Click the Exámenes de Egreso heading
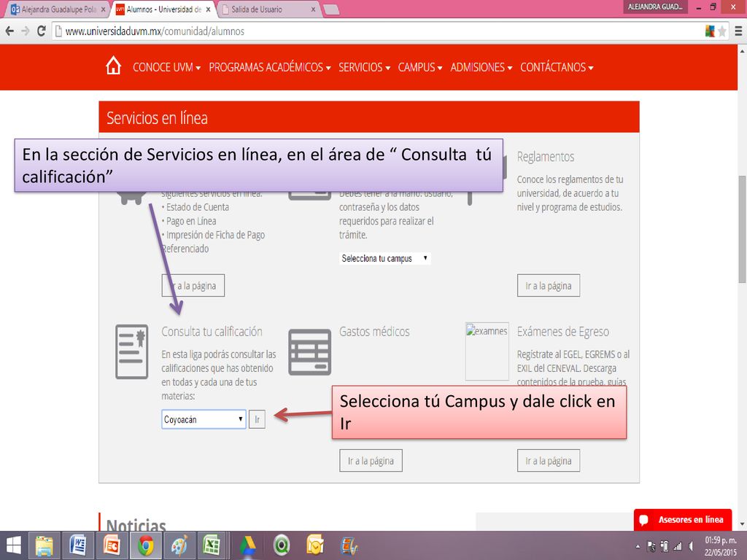 coord(563,332)
